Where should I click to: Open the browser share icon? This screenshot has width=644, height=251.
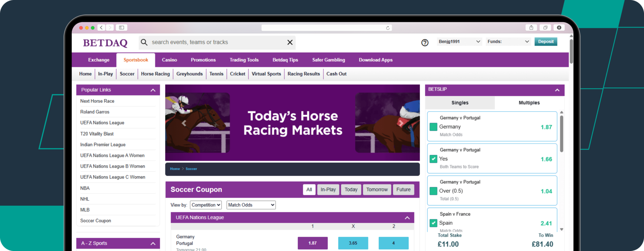pos(531,27)
